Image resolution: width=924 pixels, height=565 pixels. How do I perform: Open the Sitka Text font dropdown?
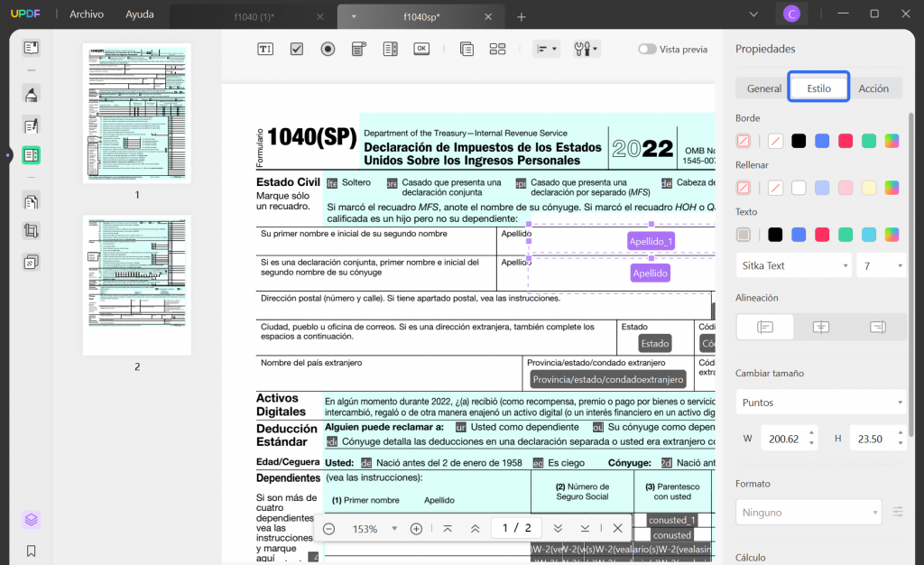click(x=793, y=264)
